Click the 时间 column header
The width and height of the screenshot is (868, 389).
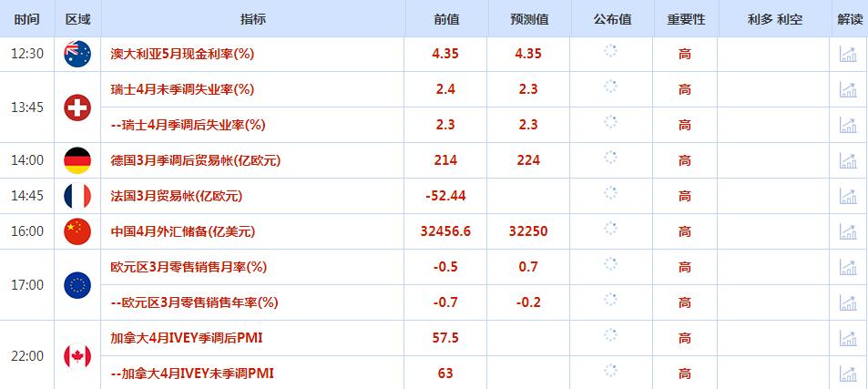[x=27, y=19]
